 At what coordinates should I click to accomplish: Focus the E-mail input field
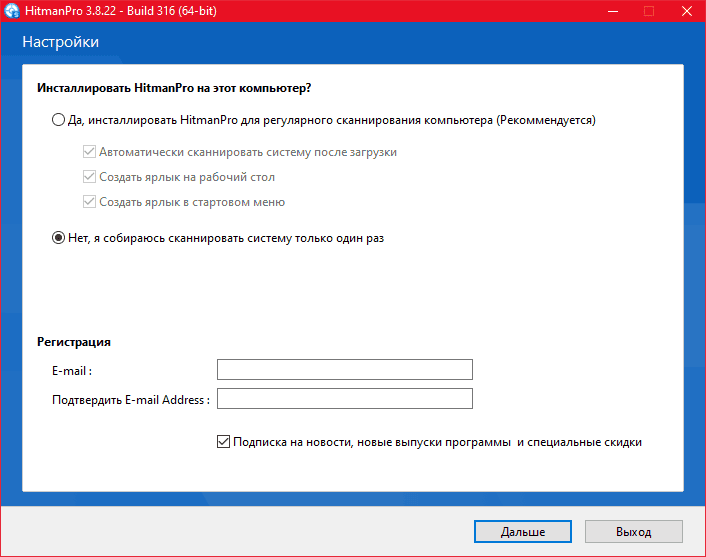(345, 370)
